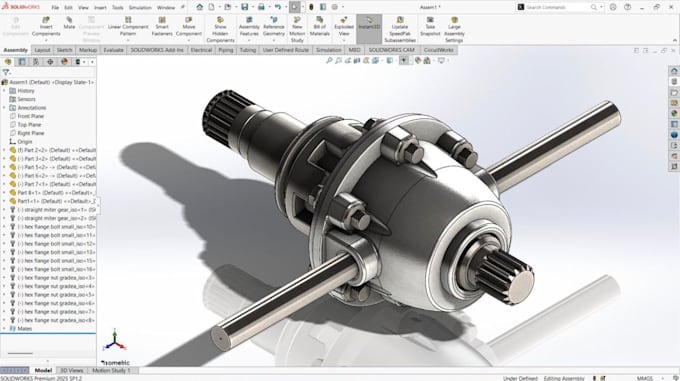Screen dimensions: 680x381
Task: Click the Undo arrow icon
Action: [x=278, y=7]
